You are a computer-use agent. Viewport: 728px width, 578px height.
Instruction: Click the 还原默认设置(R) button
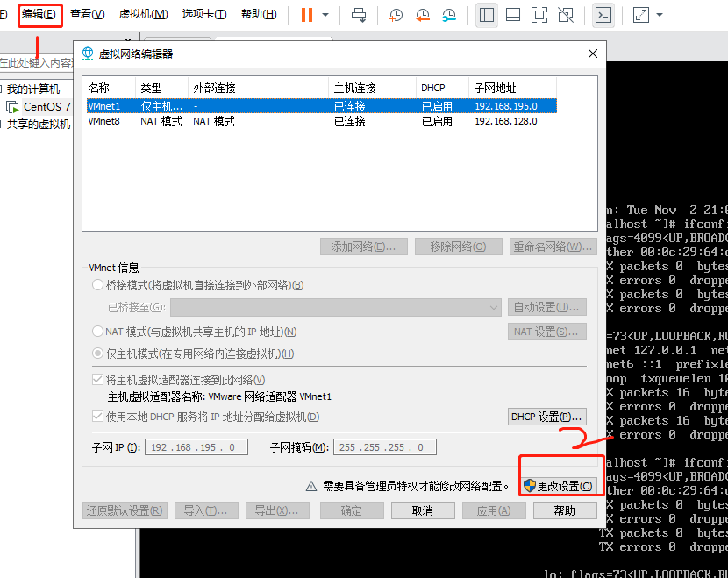coord(125,510)
